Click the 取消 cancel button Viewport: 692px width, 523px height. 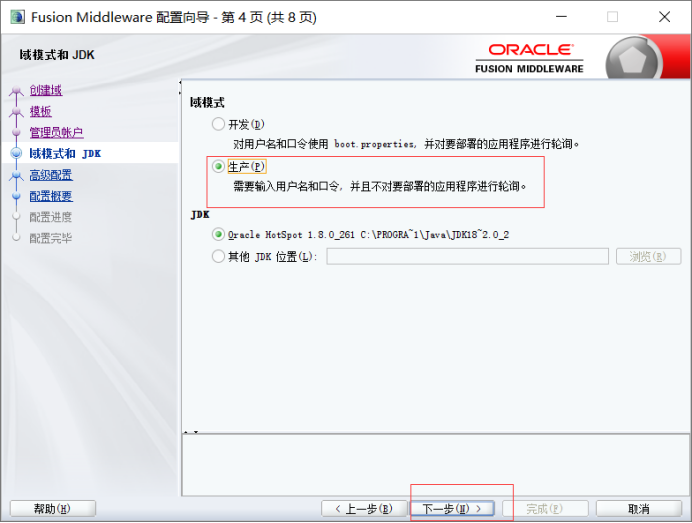click(x=640, y=509)
